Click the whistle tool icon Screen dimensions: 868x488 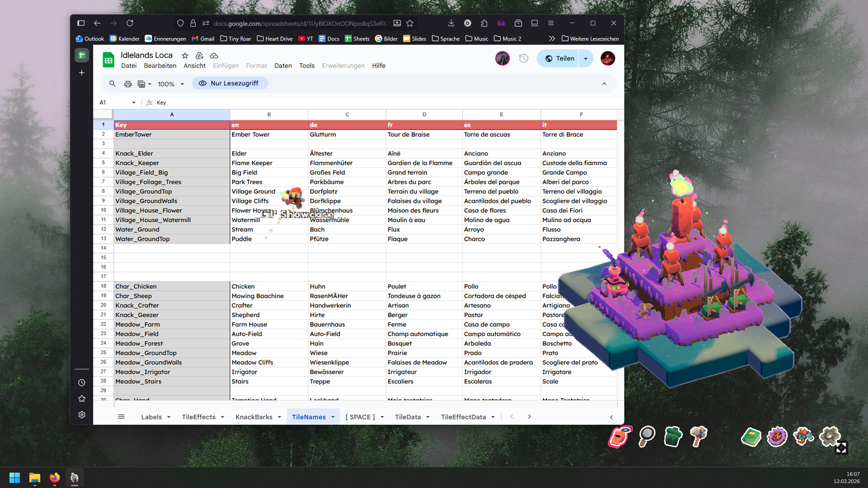[x=620, y=436]
